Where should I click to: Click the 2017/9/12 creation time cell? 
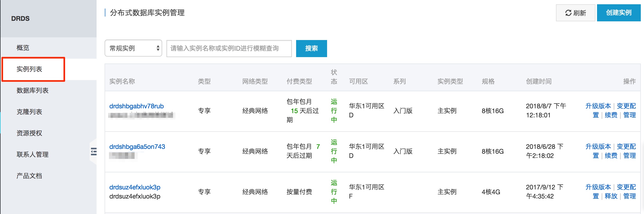tap(544, 192)
